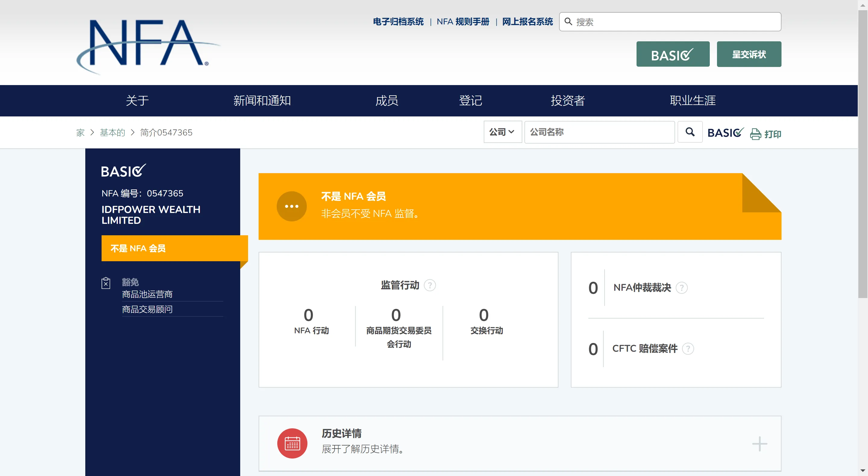Select the 不是 NFA 会员 sidebar tab

(x=175, y=248)
